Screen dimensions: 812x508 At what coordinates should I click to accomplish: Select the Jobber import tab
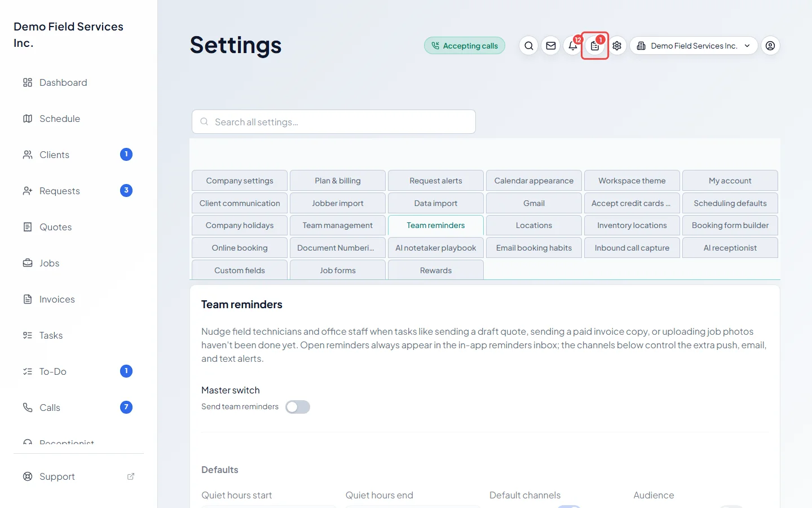point(338,203)
